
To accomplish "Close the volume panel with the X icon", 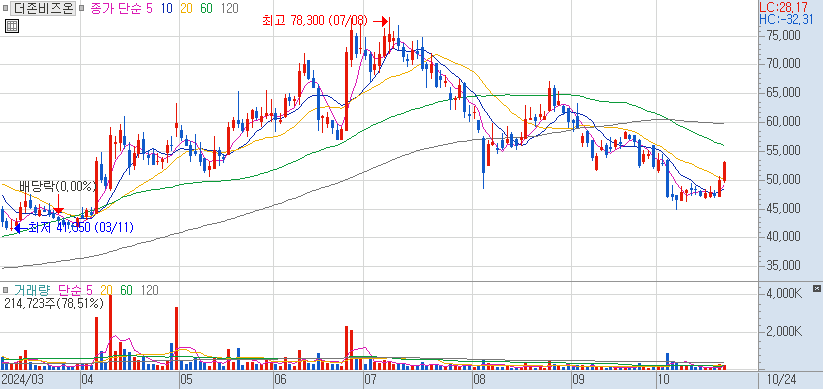I will [816, 289].
